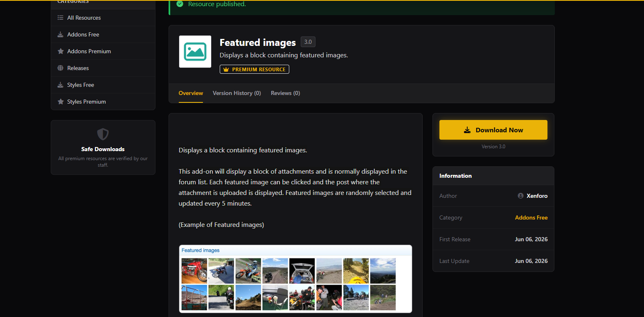Click the Download Now button
Screen dimensions: 644x317
tap(493, 130)
